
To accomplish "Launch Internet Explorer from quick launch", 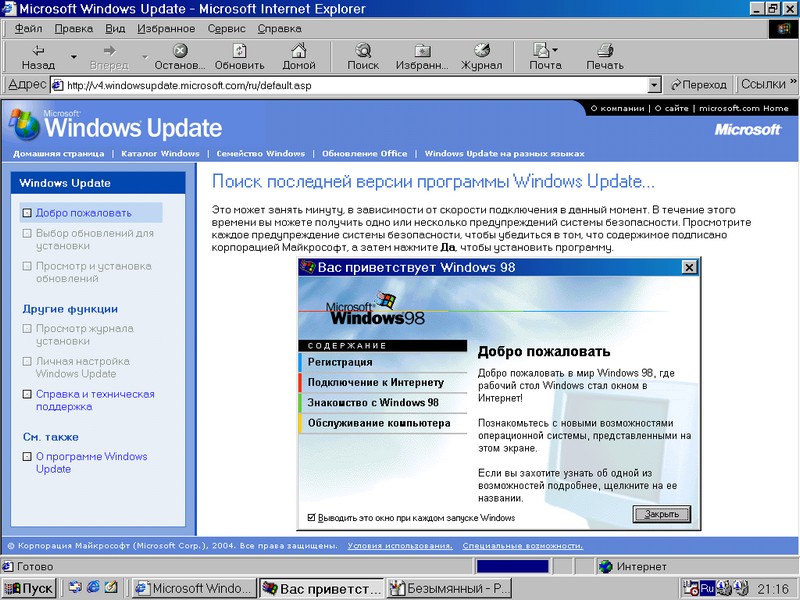I will click(x=93, y=588).
